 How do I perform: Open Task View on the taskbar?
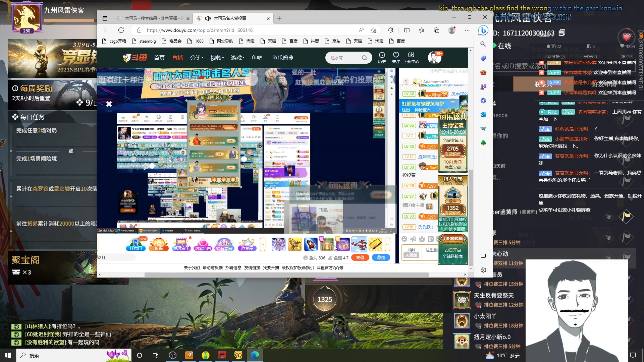click(x=156, y=355)
